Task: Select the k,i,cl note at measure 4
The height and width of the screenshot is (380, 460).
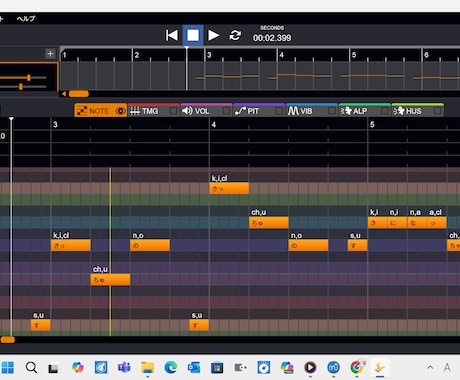Action: point(229,188)
